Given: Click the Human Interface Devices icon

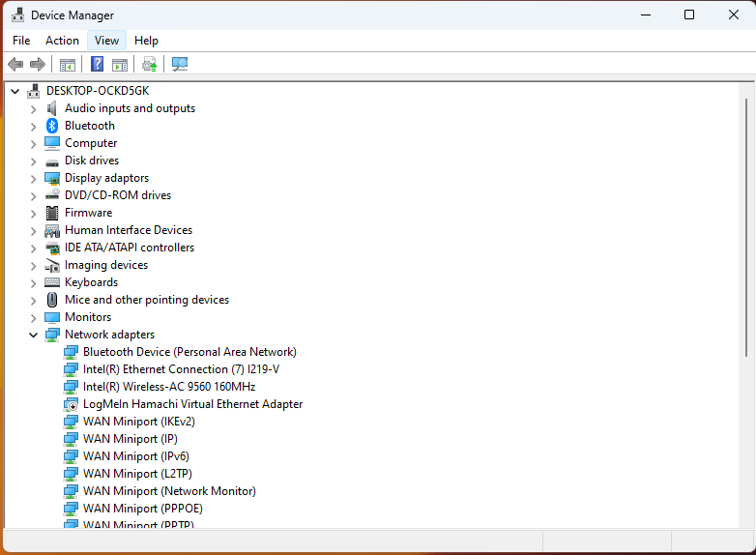Looking at the screenshot, I should click(x=52, y=231).
